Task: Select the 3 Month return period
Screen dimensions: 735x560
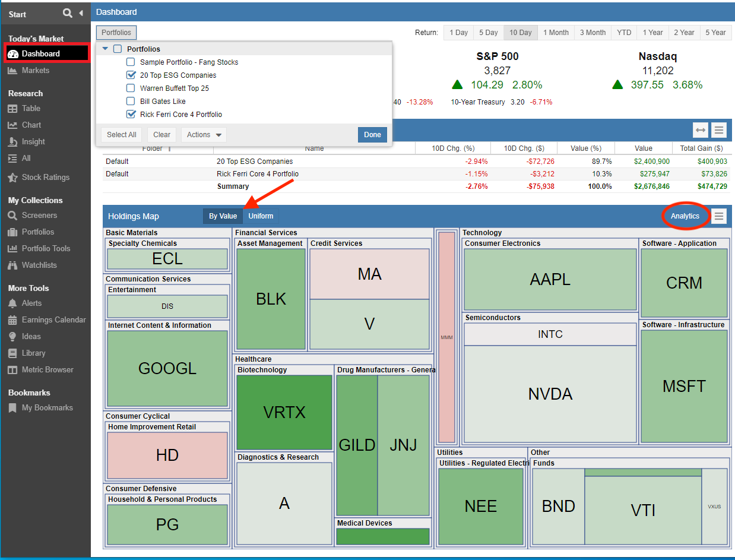Action: tap(593, 33)
